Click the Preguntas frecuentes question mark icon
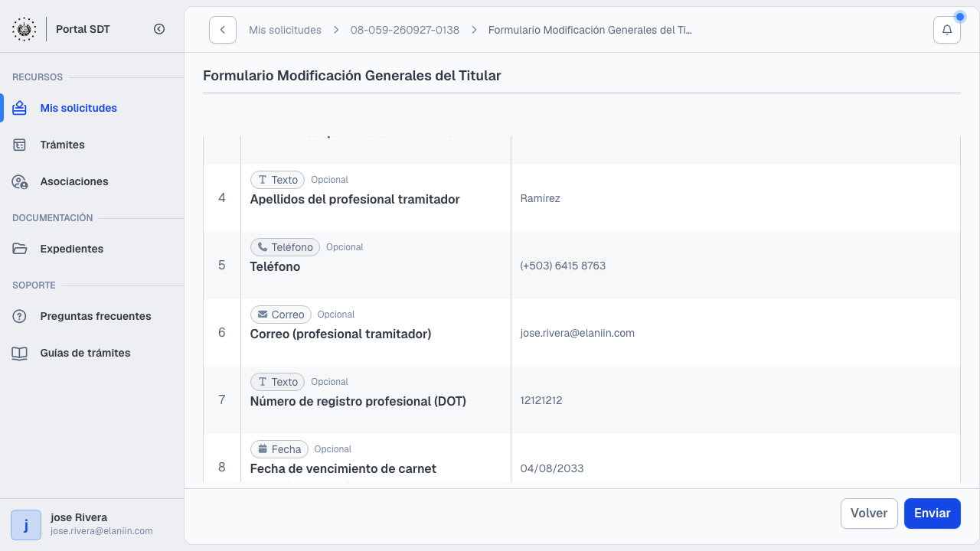 (20, 316)
